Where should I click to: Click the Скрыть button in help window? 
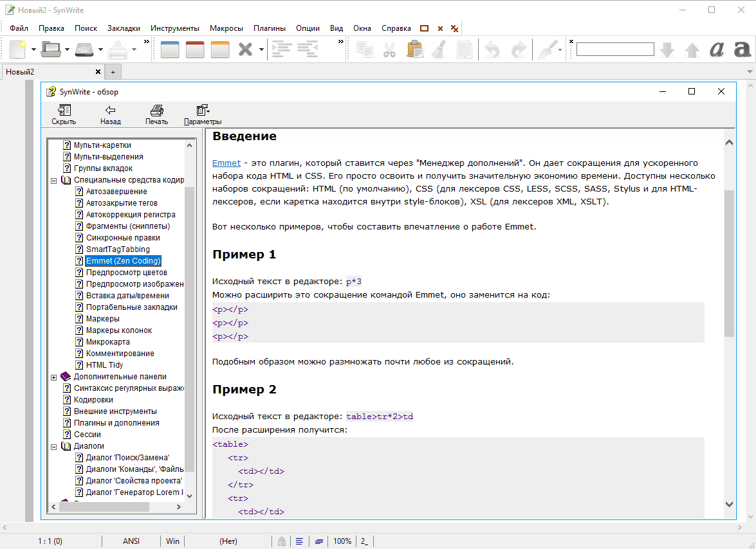click(64, 114)
